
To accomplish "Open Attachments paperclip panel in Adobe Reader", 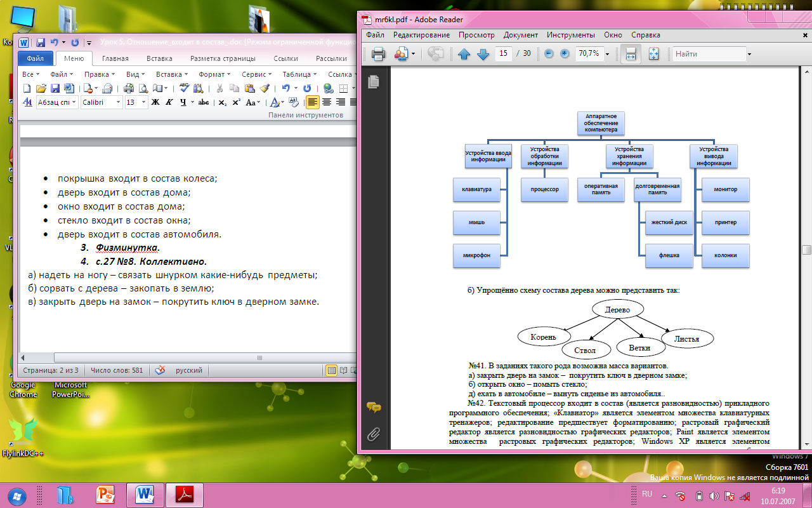I will [374, 434].
